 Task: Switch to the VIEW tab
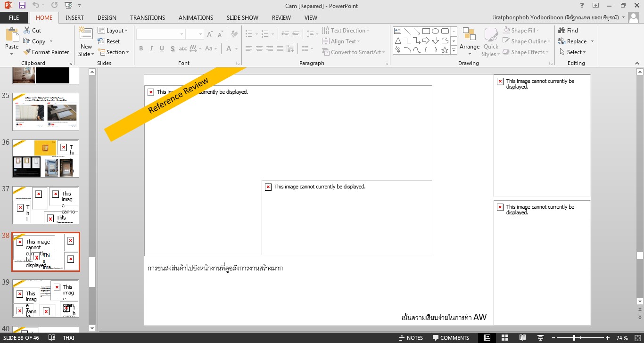(x=311, y=17)
